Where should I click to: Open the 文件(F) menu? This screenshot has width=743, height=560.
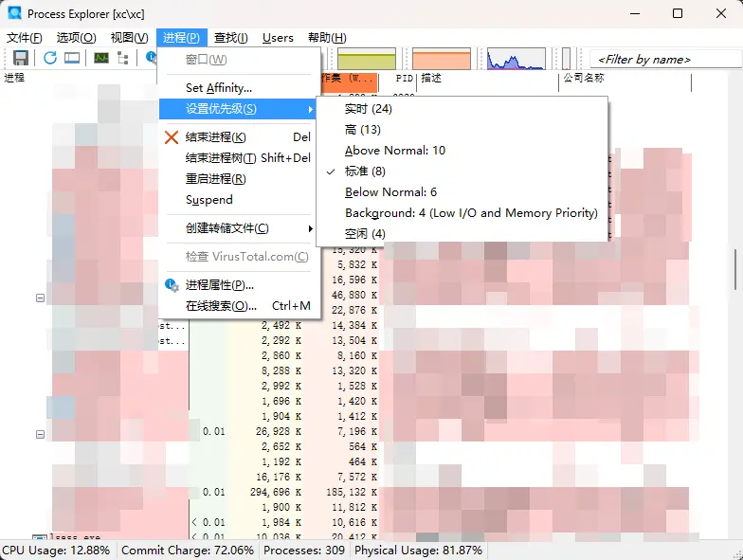coord(25,38)
